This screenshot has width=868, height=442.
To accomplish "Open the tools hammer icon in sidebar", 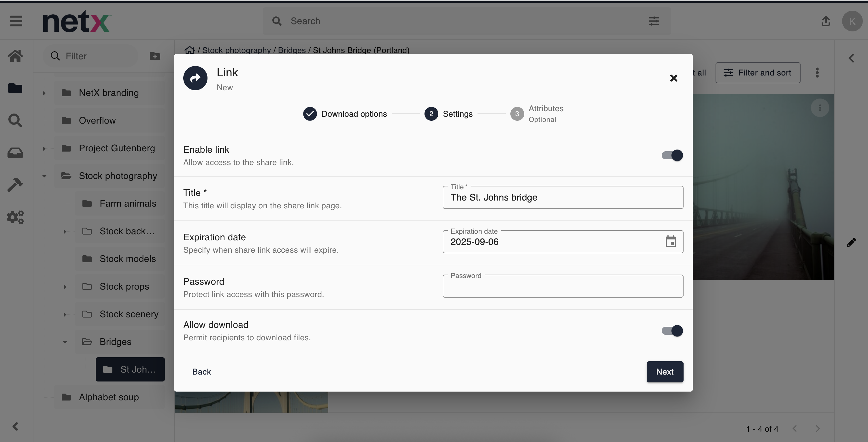I will 15,185.
